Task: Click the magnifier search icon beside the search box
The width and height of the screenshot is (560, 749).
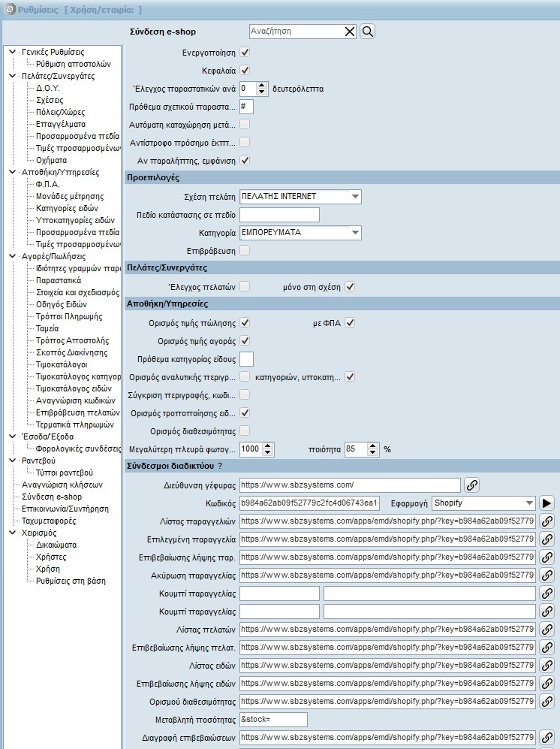Action: pos(367,32)
